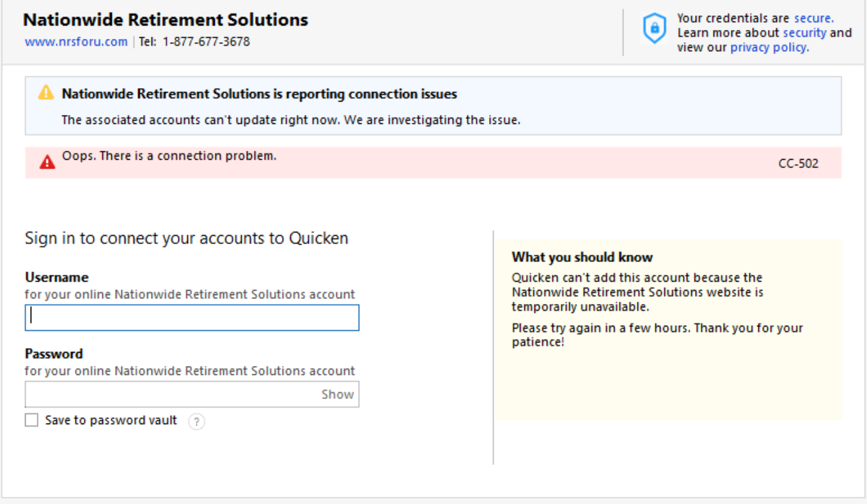The image size is (867, 504).
Task: View the privacy policy link
Action: pyautogui.click(x=769, y=47)
